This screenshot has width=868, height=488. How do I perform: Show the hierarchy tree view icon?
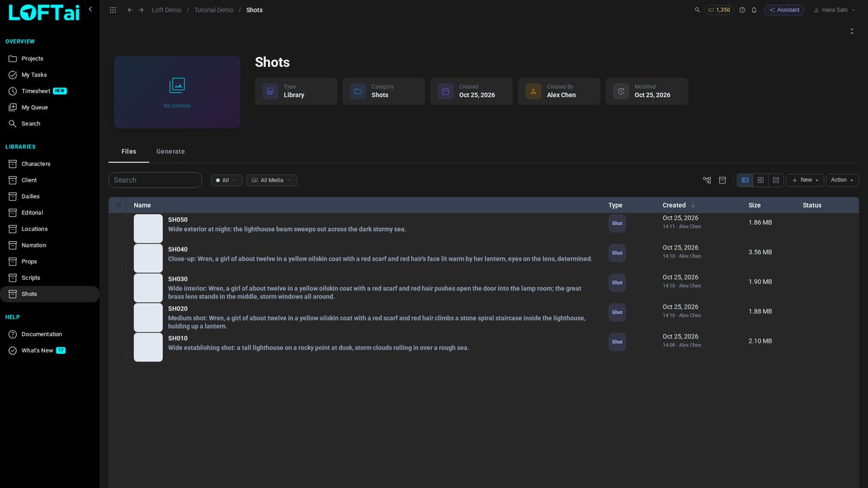[x=707, y=180]
